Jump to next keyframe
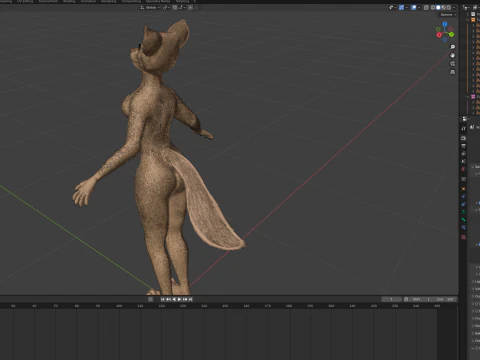Image resolution: width=480 pixels, height=360 pixels. [x=185, y=299]
